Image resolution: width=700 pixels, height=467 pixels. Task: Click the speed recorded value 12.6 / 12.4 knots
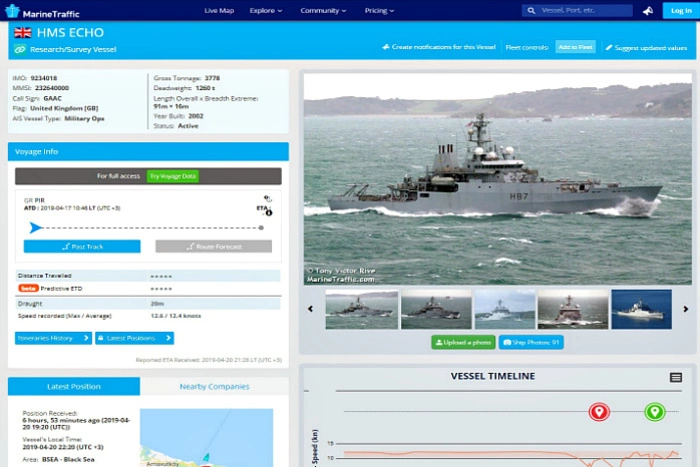tap(176, 316)
